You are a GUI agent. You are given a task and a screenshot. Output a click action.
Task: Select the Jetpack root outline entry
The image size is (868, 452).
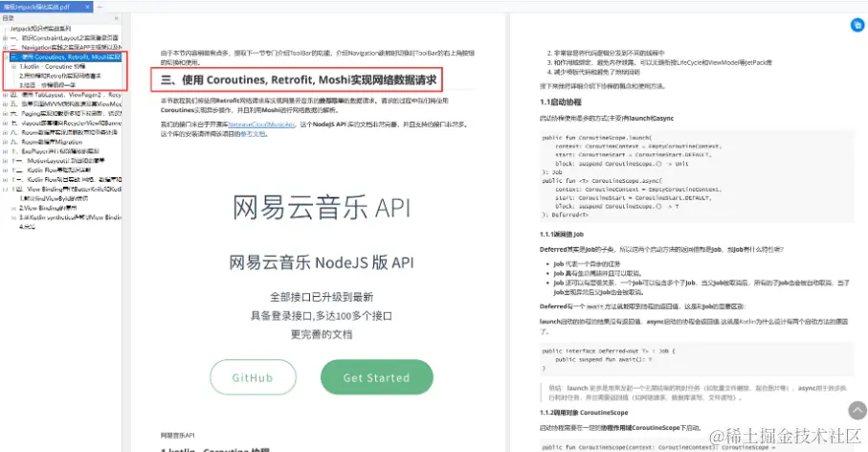[x=40, y=29]
